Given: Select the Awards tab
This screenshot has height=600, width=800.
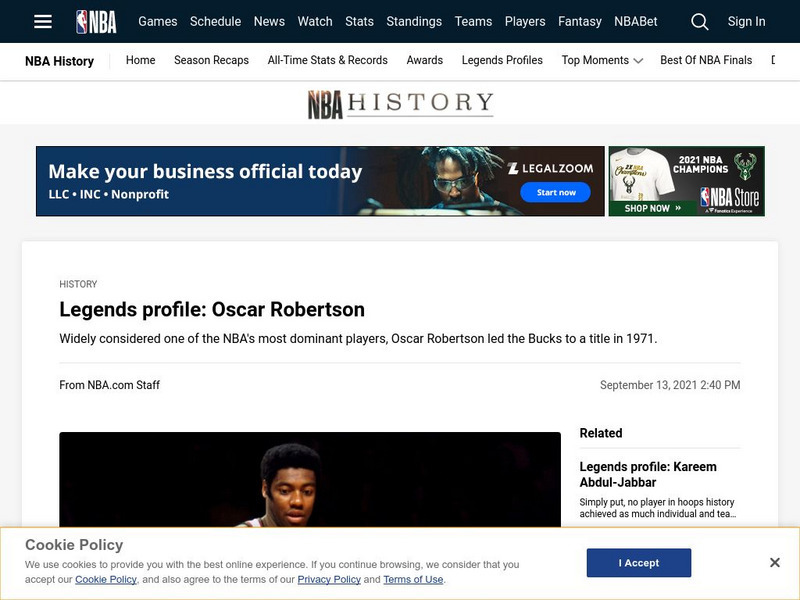Looking at the screenshot, I should [424, 60].
